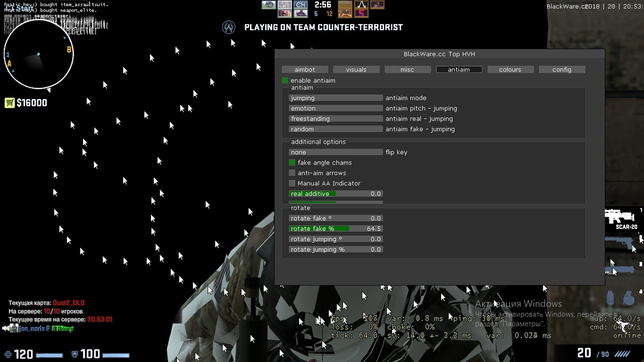This screenshot has height=362, width=644.
Task: Click the white arch player avatar
Action: pos(361,5)
